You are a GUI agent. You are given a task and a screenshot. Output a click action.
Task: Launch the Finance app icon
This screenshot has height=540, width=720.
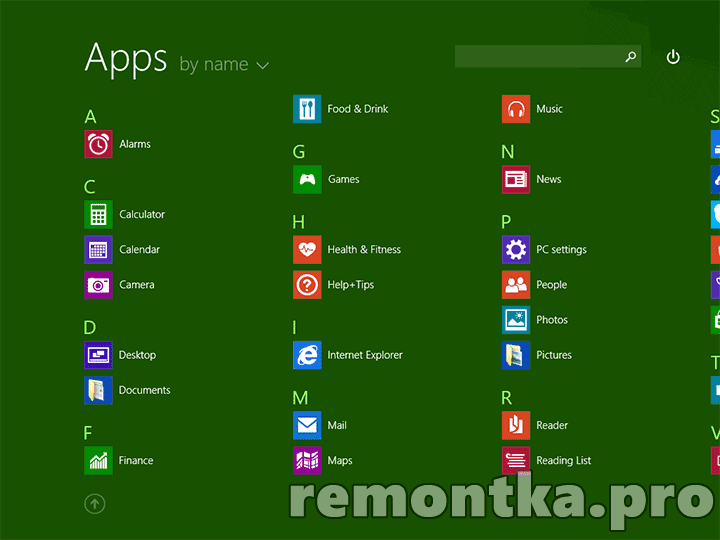98,461
